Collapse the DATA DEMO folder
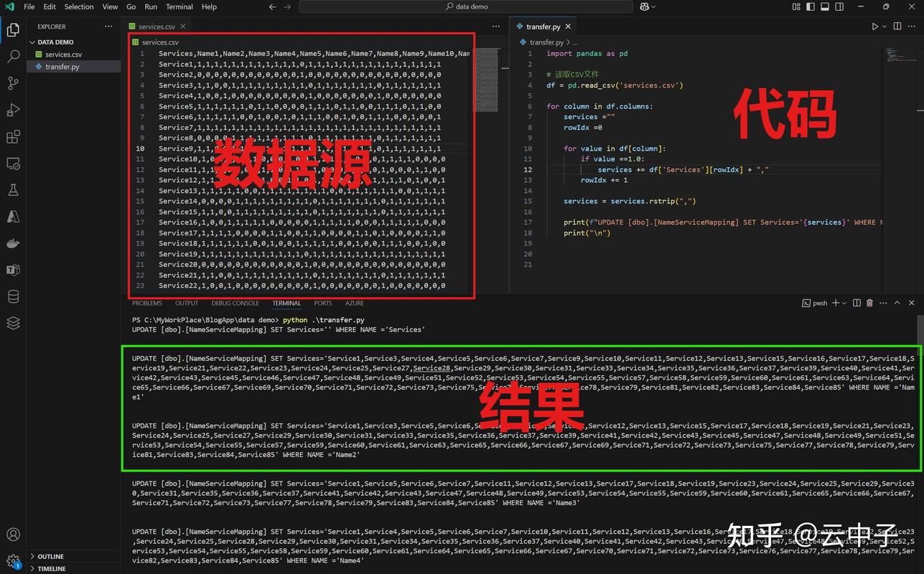This screenshot has height=574, width=924. coord(55,42)
